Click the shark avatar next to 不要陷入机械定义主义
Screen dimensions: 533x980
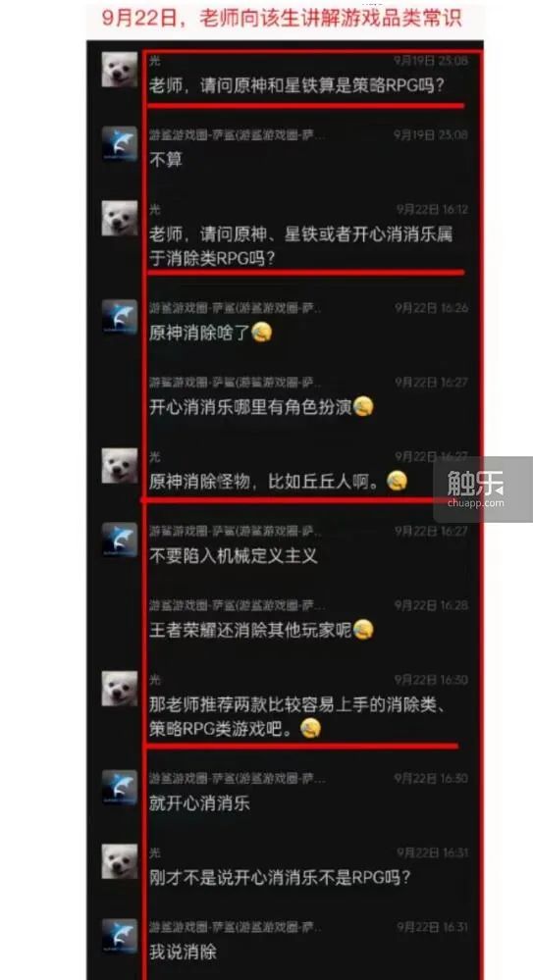point(120,540)
